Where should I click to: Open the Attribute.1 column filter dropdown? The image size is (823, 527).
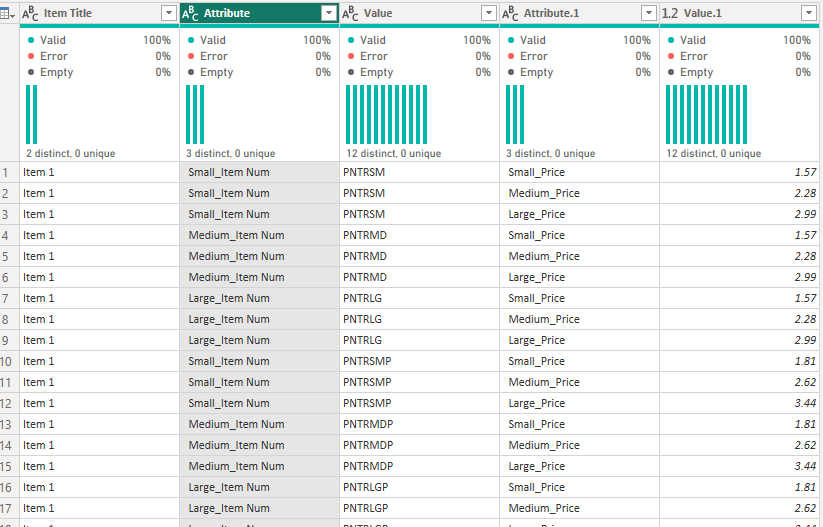click(649, 13)
